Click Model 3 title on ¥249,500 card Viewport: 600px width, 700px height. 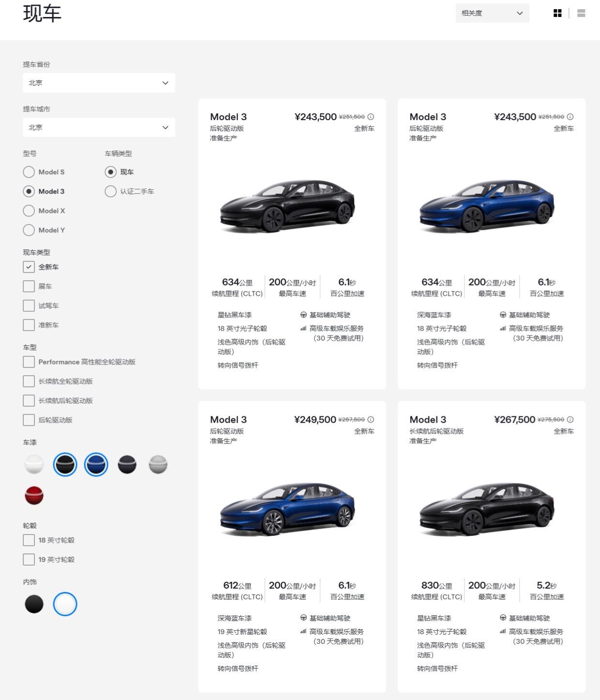coord(228,420)
